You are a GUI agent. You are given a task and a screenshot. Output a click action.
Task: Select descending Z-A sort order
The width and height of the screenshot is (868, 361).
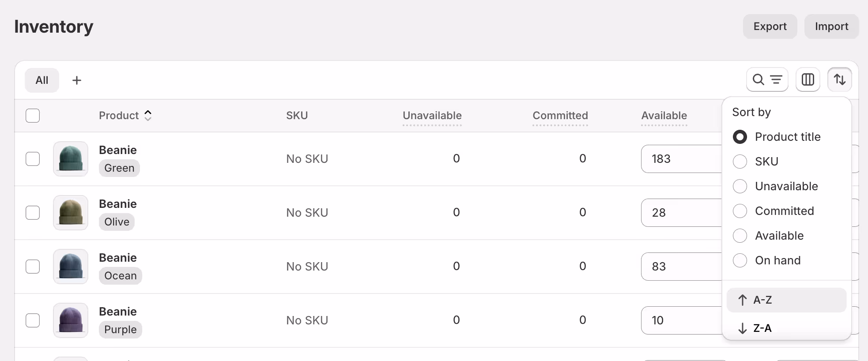coord(786,328)
